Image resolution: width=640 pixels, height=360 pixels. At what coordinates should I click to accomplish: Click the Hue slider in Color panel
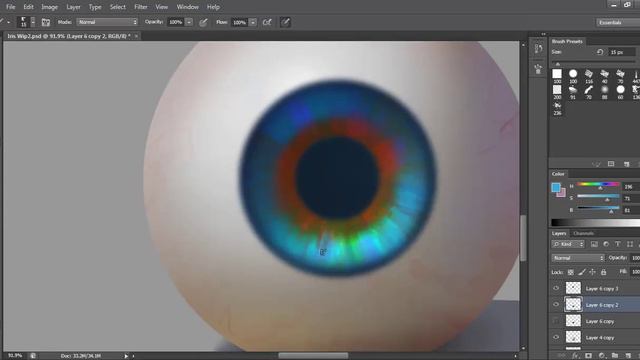point(598,185)
